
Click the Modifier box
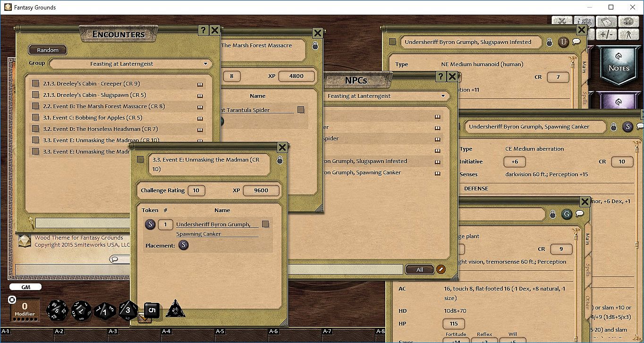pos(25,310)
